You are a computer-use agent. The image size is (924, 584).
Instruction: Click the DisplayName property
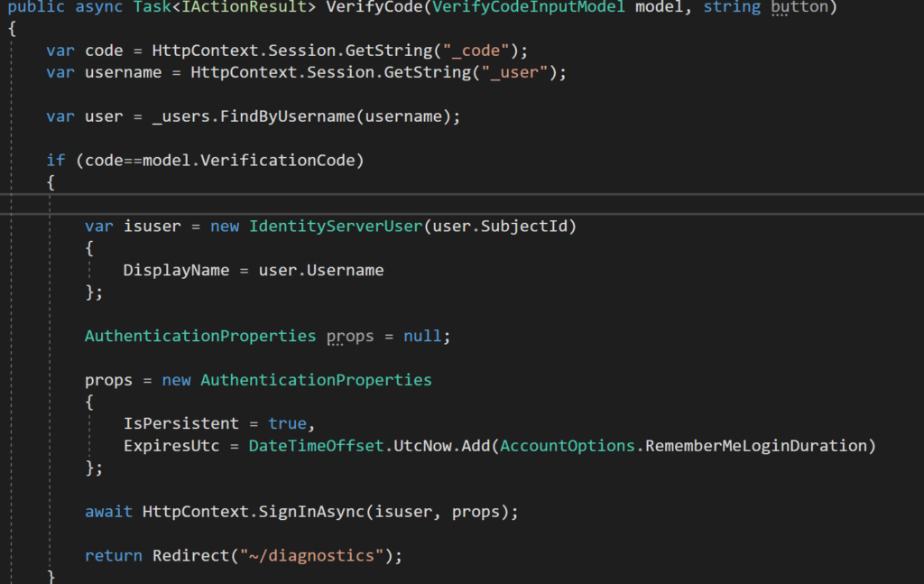[x=176, y=271]
